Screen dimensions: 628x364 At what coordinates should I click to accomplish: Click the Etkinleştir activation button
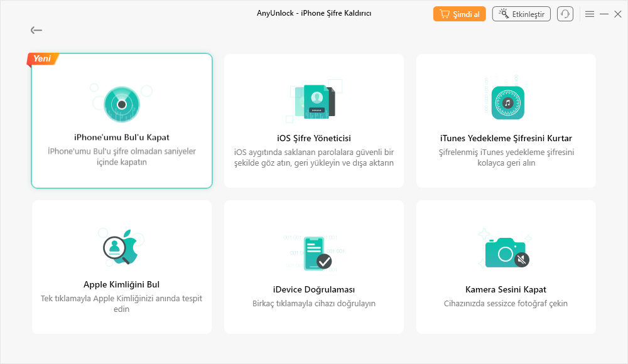(521, 14)
